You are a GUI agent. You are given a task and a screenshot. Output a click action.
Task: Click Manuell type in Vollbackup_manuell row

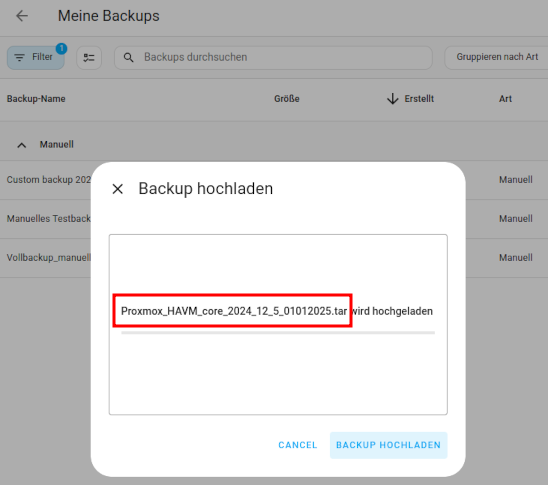[515, 258]
